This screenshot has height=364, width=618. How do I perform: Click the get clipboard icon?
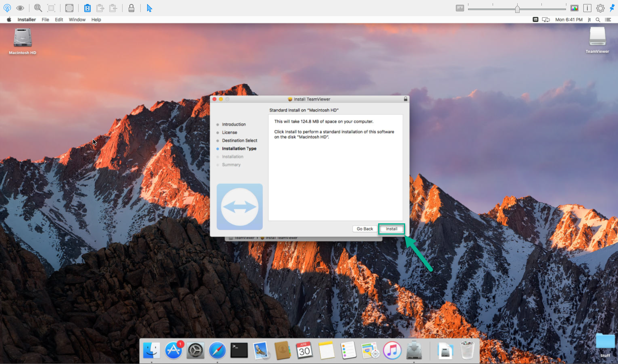click(113, 8)
